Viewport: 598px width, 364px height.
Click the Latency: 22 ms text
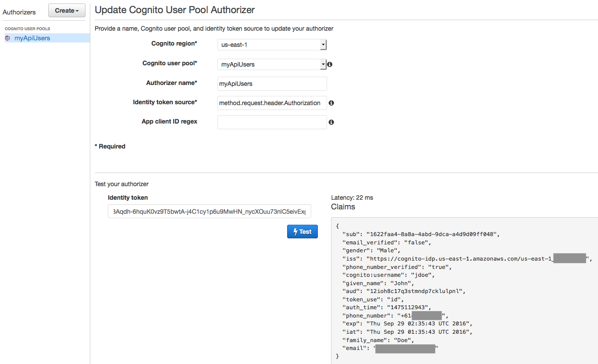pyautogui.click(x=352, y=198)
